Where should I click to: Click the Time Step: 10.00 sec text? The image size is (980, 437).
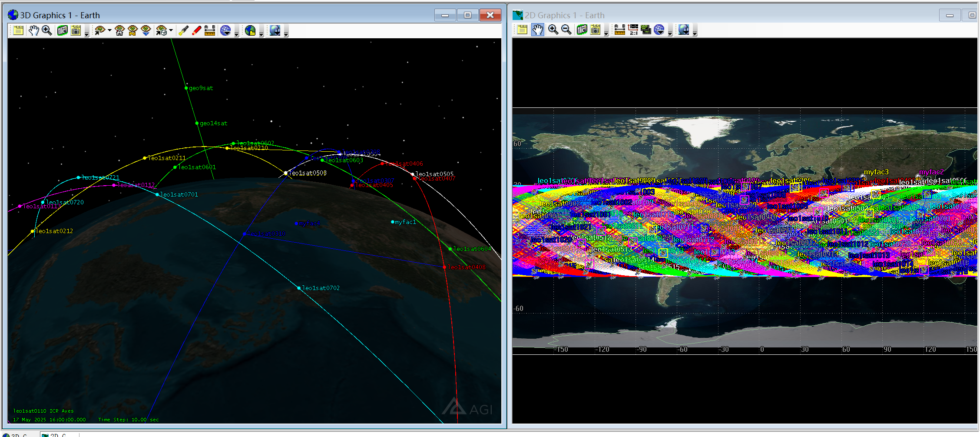[x=129, y=420]
